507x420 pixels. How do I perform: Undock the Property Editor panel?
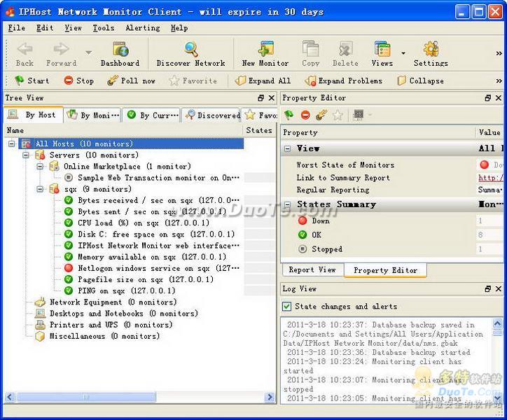[488, 98]
